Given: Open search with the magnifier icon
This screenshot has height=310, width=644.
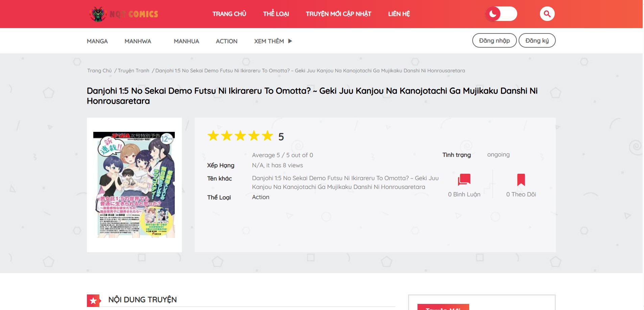Looking at the screenshot, I should coord(547,14).
